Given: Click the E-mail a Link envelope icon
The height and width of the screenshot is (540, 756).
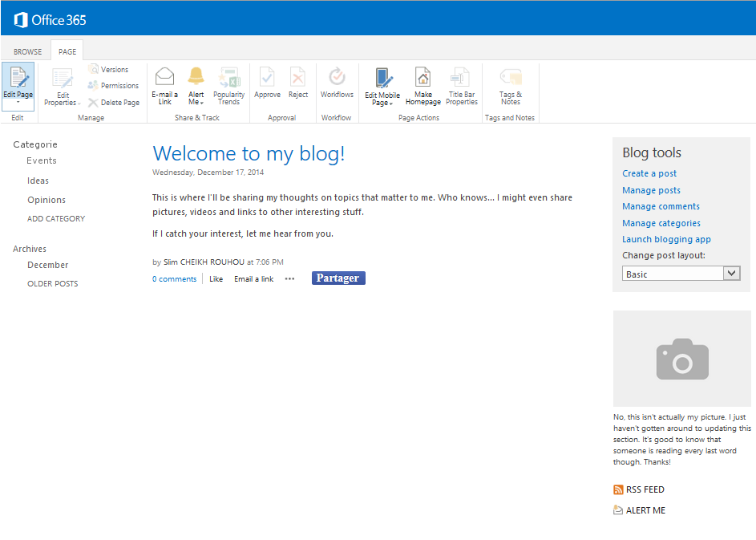Looking at the screenshot, I should 164,77.
